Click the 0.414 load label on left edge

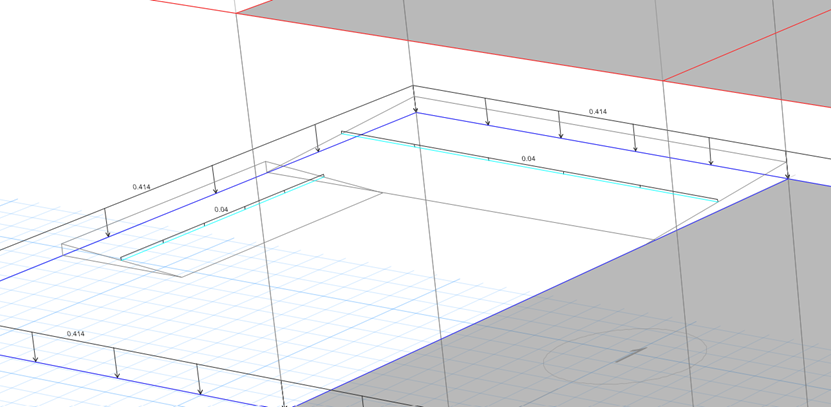tap(141, 187)
